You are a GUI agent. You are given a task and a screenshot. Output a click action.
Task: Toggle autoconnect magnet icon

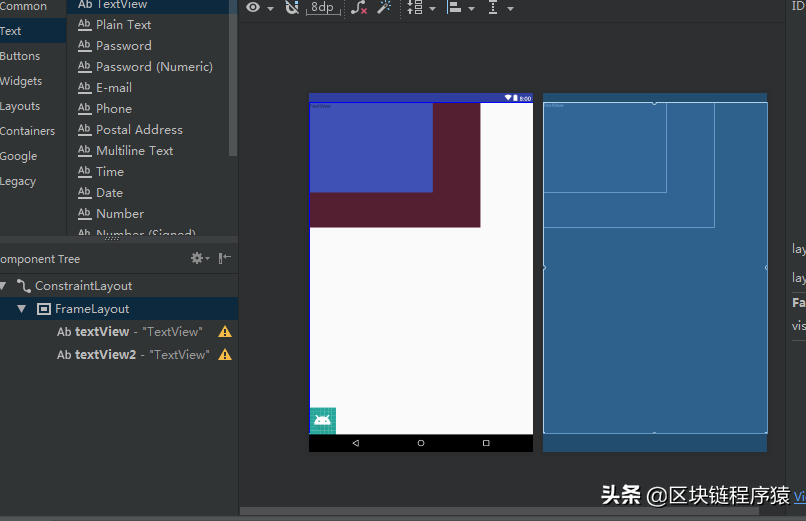(x=292, y=7)
